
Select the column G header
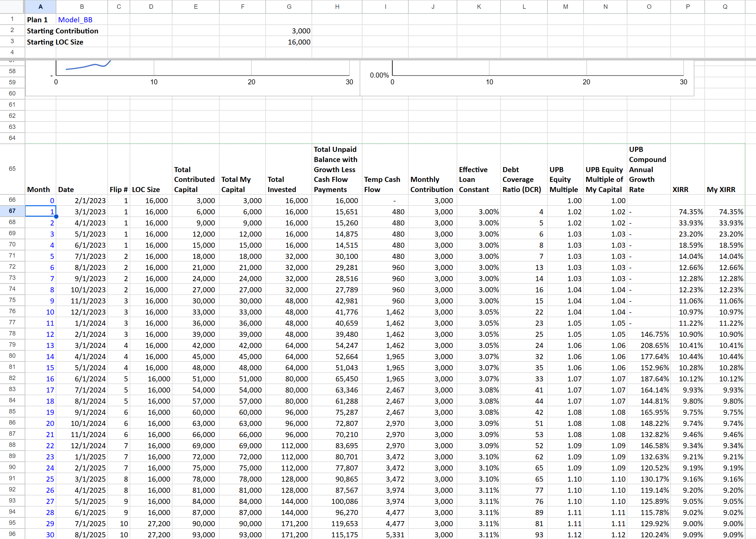tap(289, 6)
